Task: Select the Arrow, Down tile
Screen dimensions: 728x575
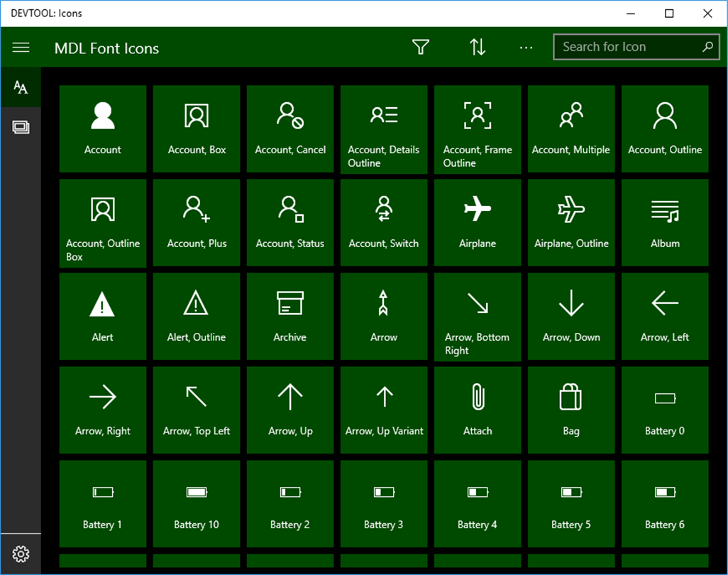Action: coord(571,317)
